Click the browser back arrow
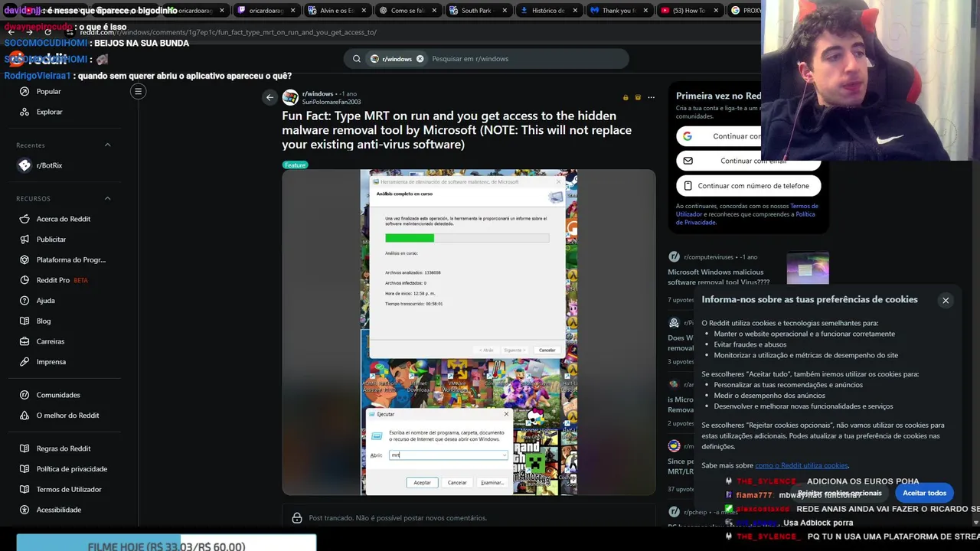980x551 pixels. coord(11,32)
